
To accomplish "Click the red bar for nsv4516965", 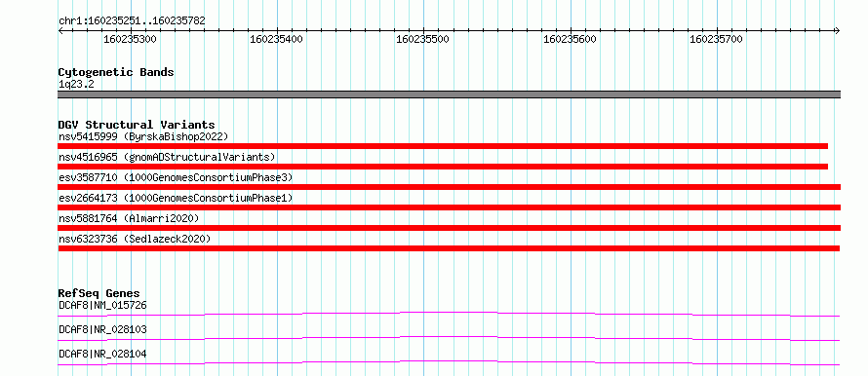I will tap(443, 167).
